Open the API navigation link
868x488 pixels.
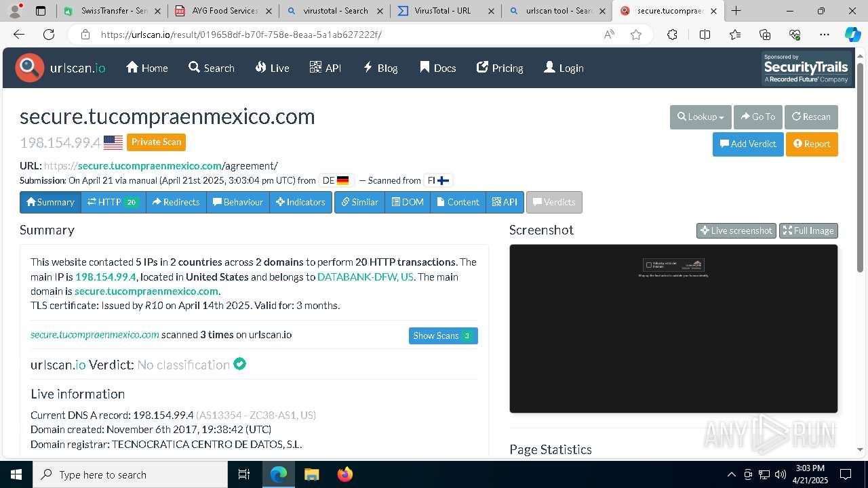pyautogui.click(x=325, y=68)
